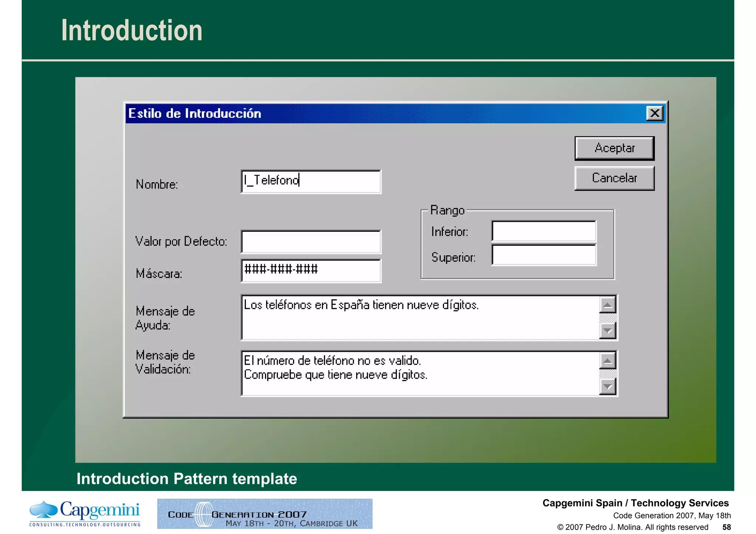Click the Mensaje de Ayuda: label
This screenshot has height=534, width=756.
click(165, 318)
